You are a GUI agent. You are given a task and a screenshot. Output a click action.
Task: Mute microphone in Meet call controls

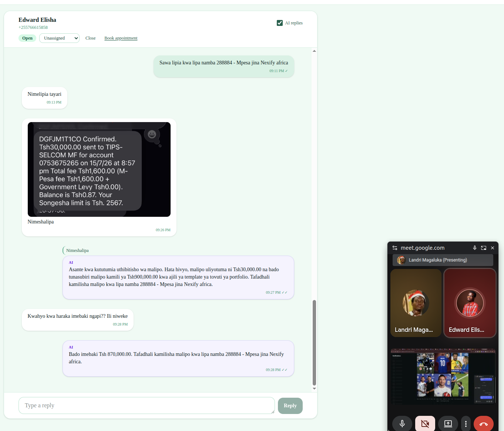[x=402, y=424]
